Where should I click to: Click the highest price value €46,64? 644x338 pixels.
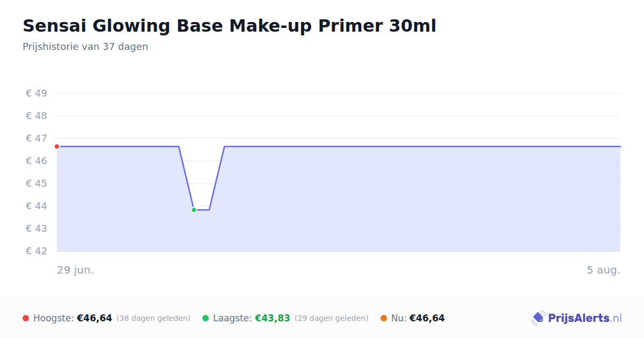(94, 318)
